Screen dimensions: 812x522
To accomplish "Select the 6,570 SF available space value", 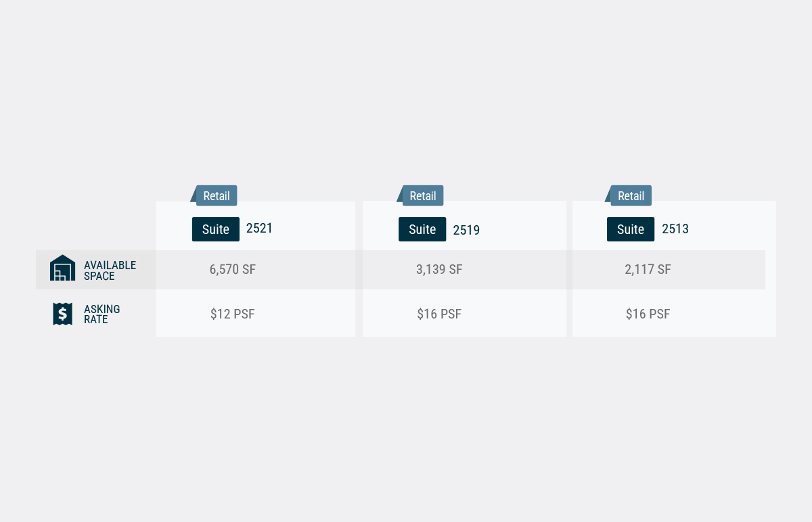I will [233, 269].
